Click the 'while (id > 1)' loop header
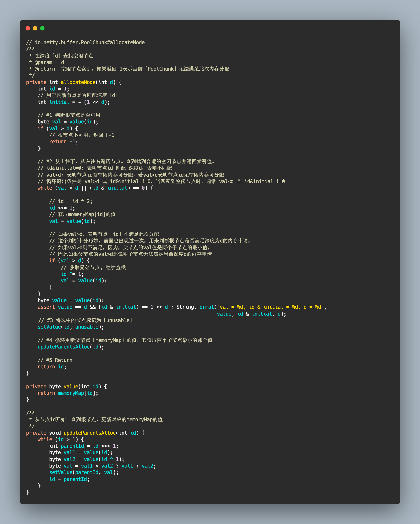Viewport: 420px width, 524px height. pyautogui.click(x=61, y=440)
